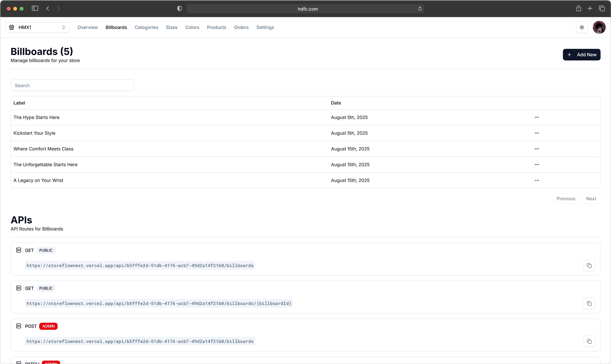Select the Colors navigation item
Viewport: 611px width, 364px height.
pyautogui.click(x=192, y=27)
